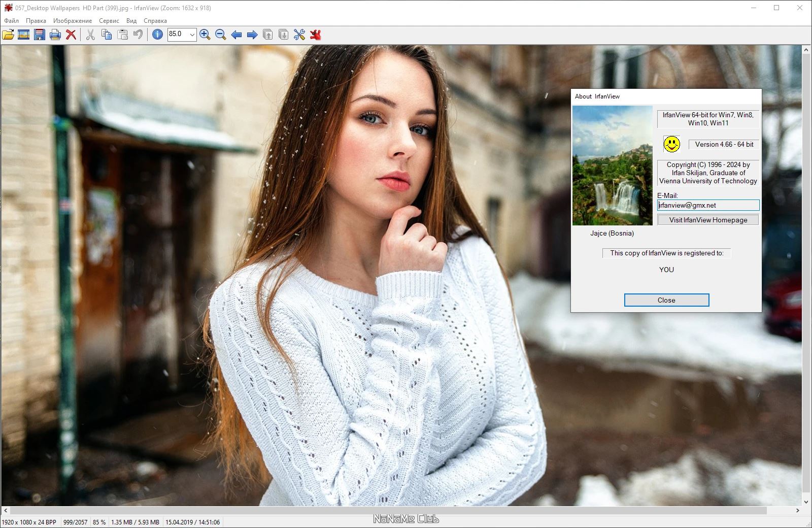This screenshot has width=812, height=528.
Task: Click the Open file folder icon
Action: click(x=8, y=35)
